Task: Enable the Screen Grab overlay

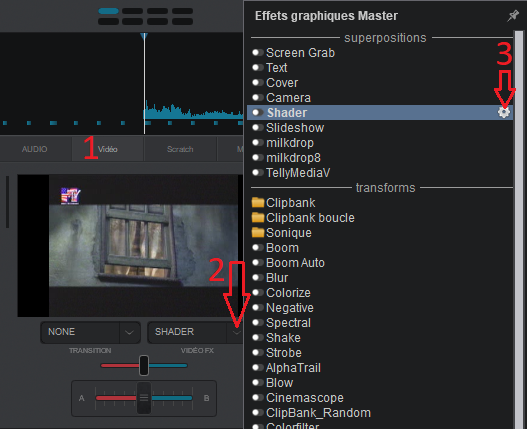Action: pyautogui.click(x=258, y=52)
